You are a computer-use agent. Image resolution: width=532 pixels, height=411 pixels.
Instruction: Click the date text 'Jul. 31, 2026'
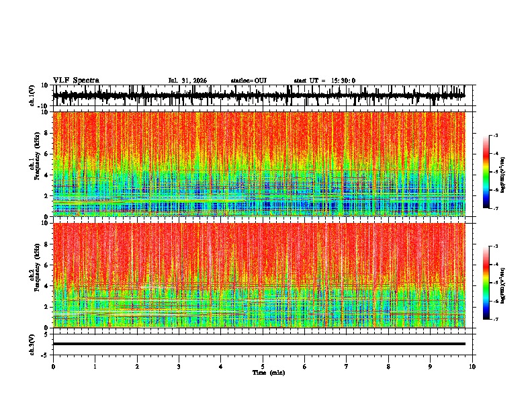pos(187,81)
